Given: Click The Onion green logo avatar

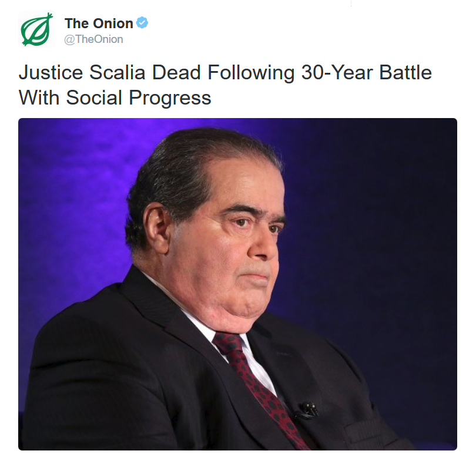Looking at the screenshot, I should [36, 30].
